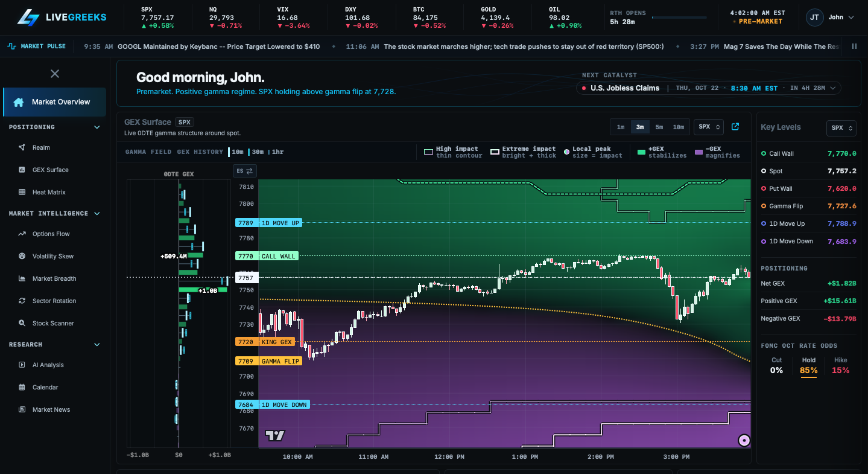The image size is (868, 474).
Task: Expand the U.S. Jobless Claims catalyst
Action: [709, 88]
